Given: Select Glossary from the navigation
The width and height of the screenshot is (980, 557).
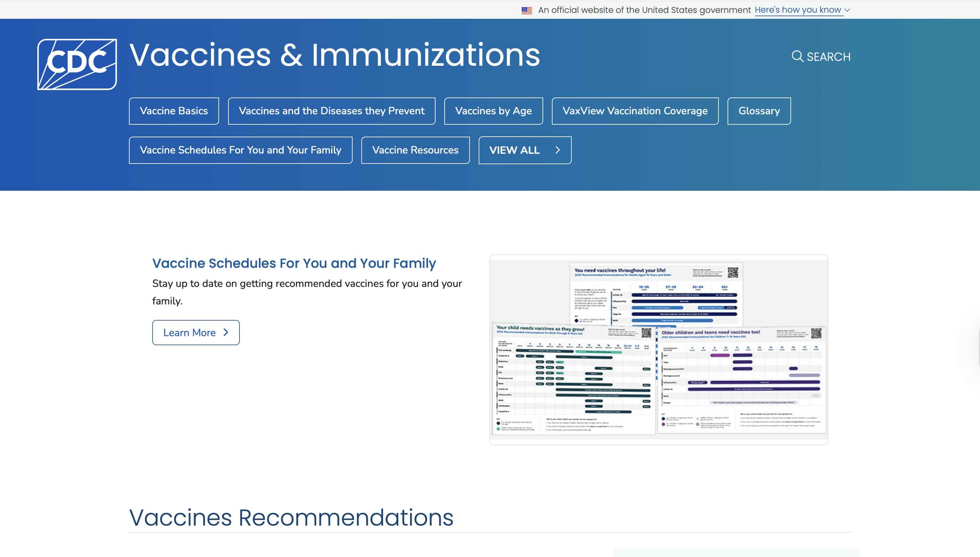Looking at the screenshot, I should pos(759,111).
